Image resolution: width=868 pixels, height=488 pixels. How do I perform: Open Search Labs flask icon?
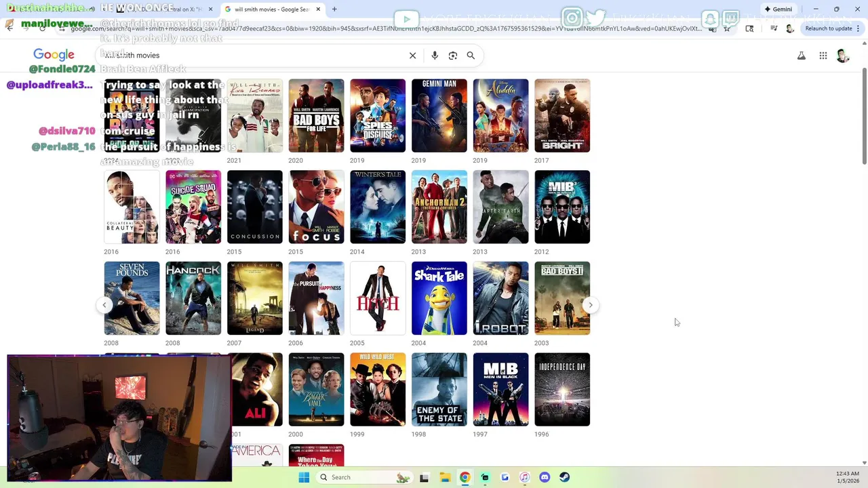point(802,56)
